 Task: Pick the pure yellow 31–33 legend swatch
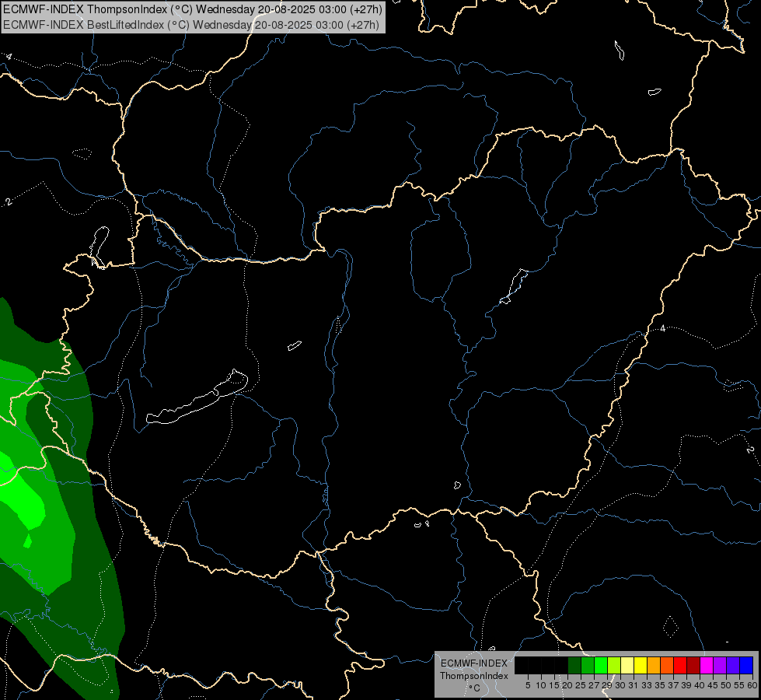pyautogui.click(x=641, y=666)
